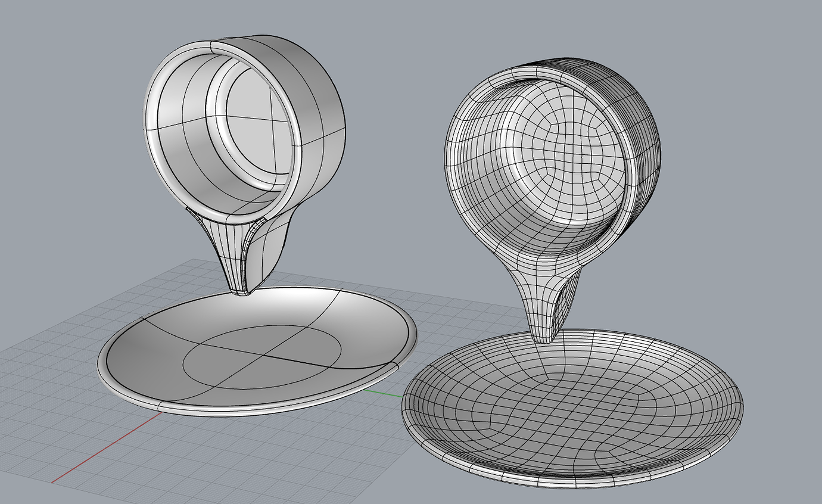Click the green Y-axis line on the grid

(383, 393)
